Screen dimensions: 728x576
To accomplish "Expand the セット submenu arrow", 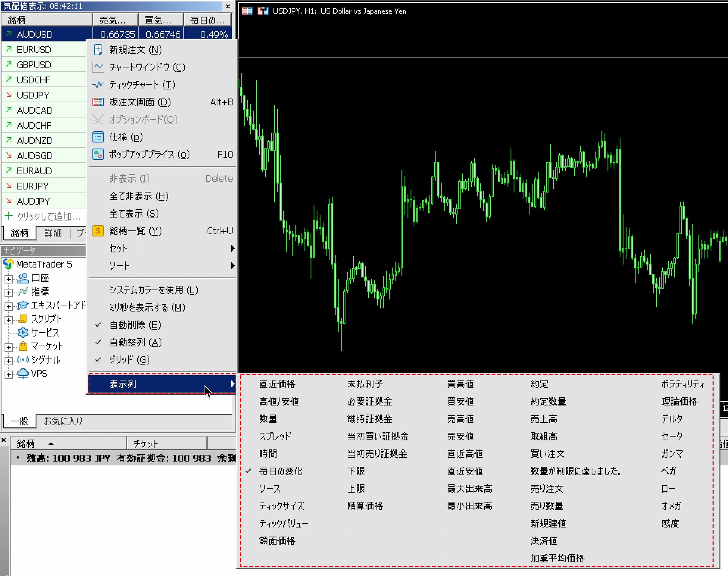I will pos(233,248).
